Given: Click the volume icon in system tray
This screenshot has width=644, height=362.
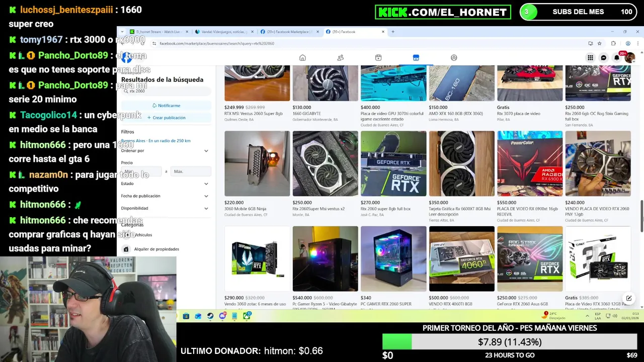Looking at the screenshot, I should 615,316.
